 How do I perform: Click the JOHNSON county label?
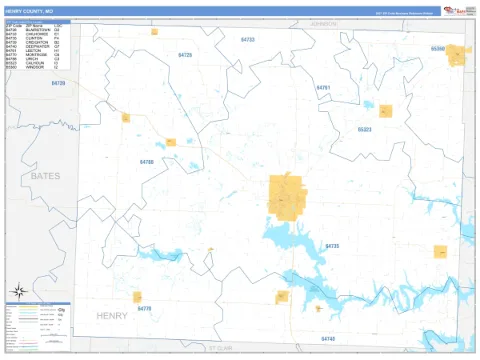tap(323, 24)
